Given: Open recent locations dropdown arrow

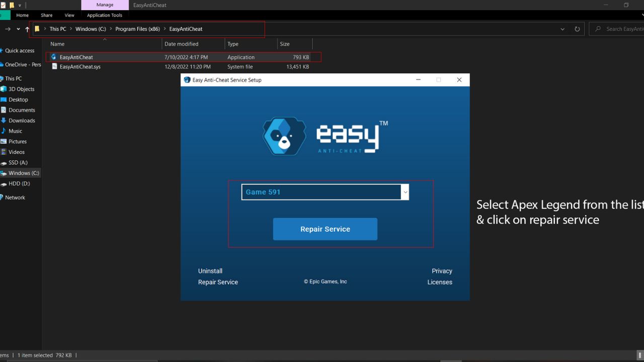Looking at the screenshot, I should coord(18,29).
